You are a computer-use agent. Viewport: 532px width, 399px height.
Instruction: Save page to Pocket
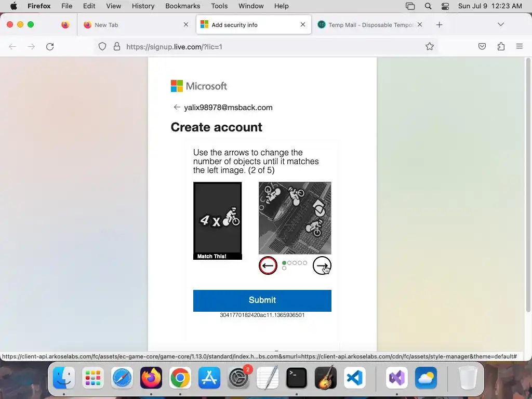(482, 46)
